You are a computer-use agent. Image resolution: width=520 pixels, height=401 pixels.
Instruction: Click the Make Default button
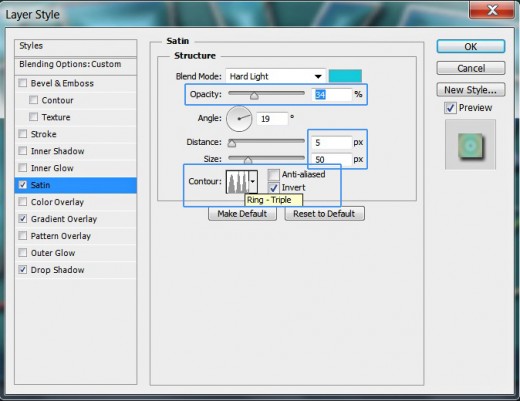click(242, 214)
